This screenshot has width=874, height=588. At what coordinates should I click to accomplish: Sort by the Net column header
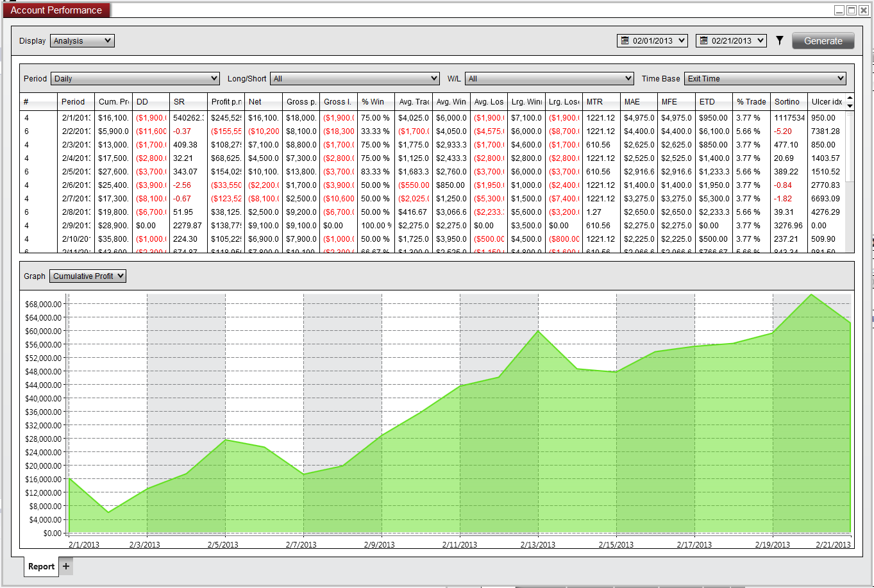pos(264,101)
